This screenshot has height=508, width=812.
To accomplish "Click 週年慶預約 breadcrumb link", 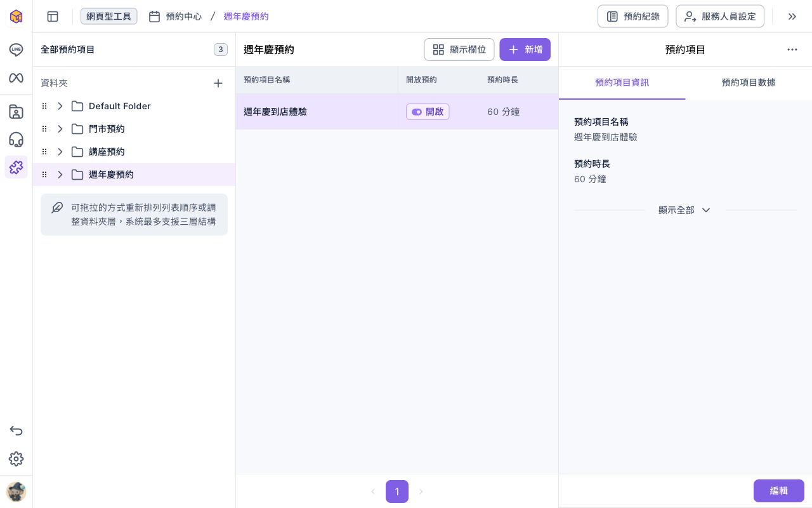I will [246, 17].
